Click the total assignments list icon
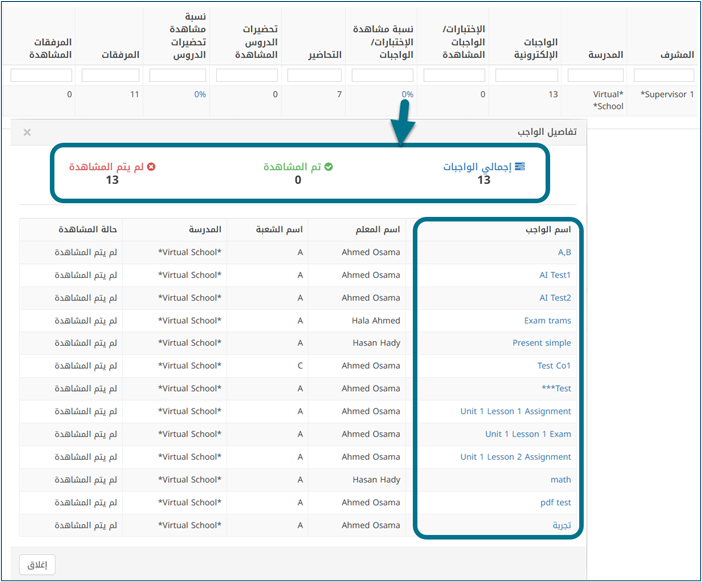 click(x=519, y=167)
